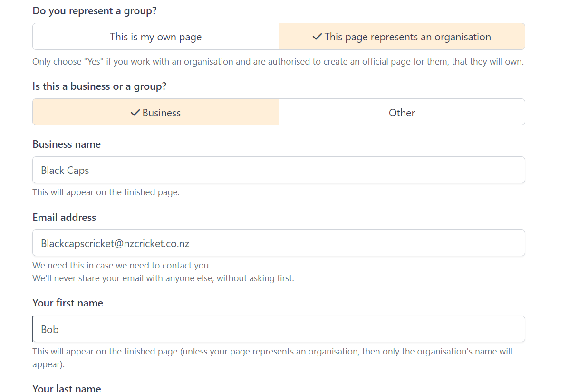Click "We need this in case" help text

point(122,266)
